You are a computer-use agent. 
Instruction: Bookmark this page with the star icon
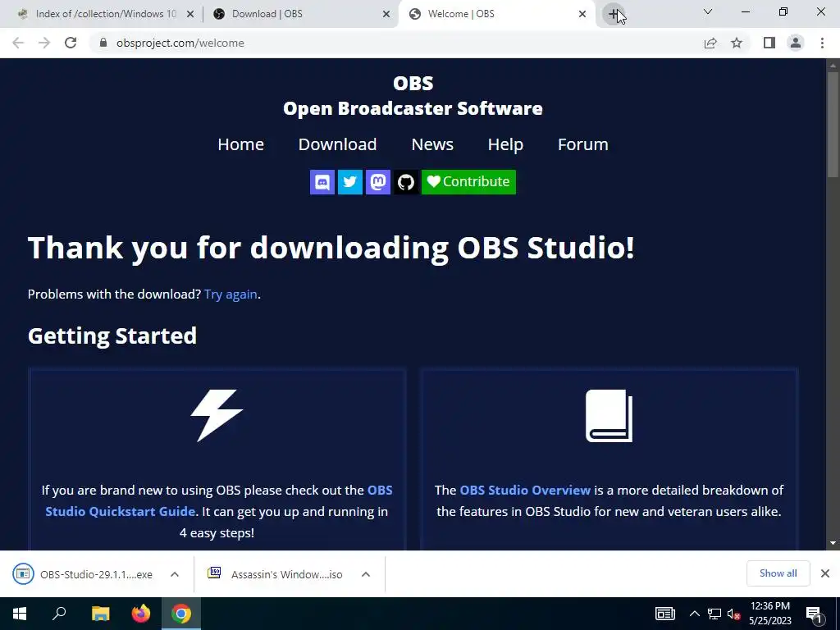[737, 43]
